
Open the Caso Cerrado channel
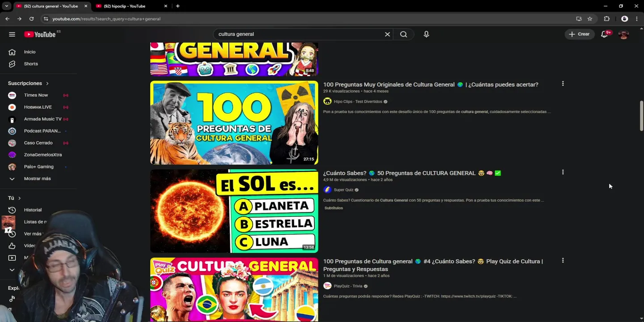39,143
